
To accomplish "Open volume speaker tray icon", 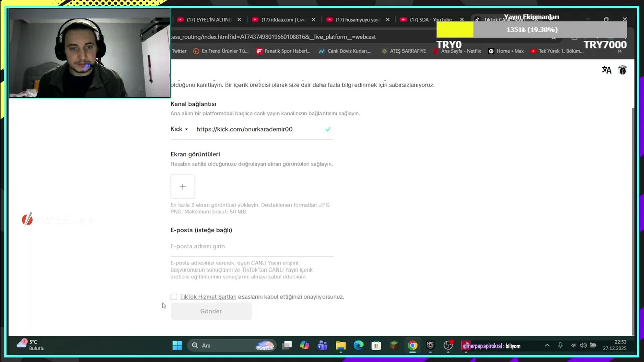I will 583,345.
